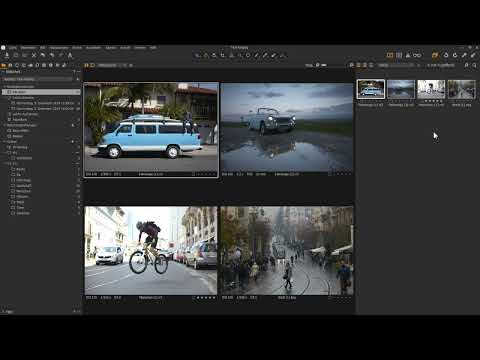Open the orange Library tool tab
The height and width of the screenshot is (360, 480).
point(4,65)
